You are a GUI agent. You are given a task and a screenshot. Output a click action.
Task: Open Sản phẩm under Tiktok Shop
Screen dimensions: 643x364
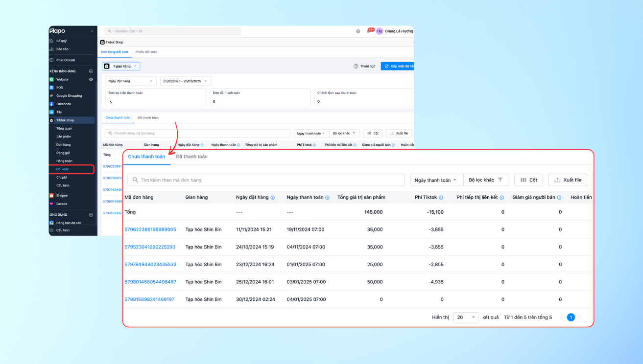[x=64, y=136]
